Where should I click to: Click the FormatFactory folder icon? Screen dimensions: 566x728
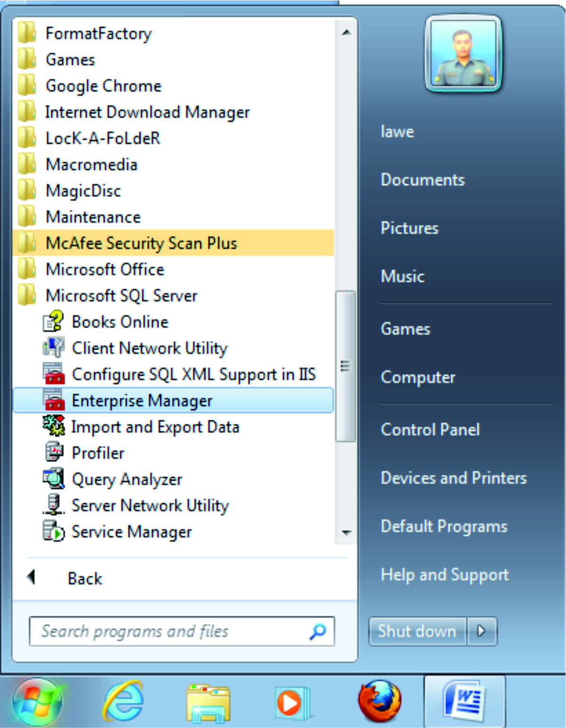click(27, 33)
